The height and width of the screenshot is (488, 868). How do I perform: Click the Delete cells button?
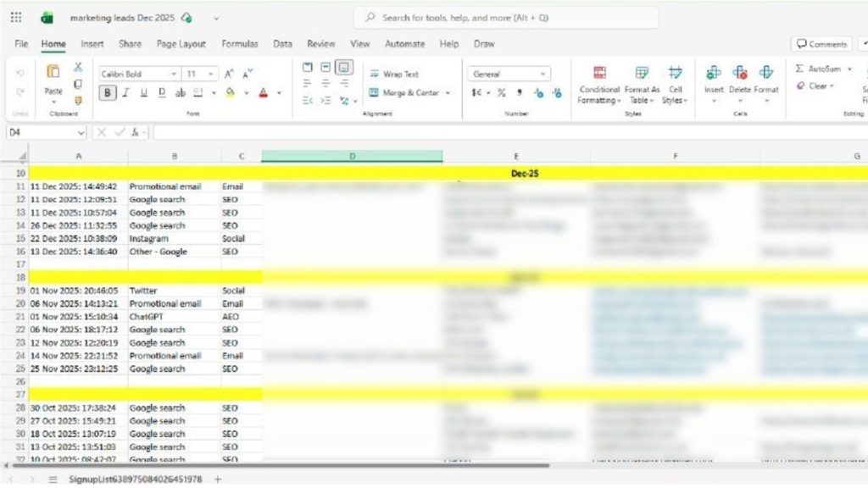[x=739, y=86]
